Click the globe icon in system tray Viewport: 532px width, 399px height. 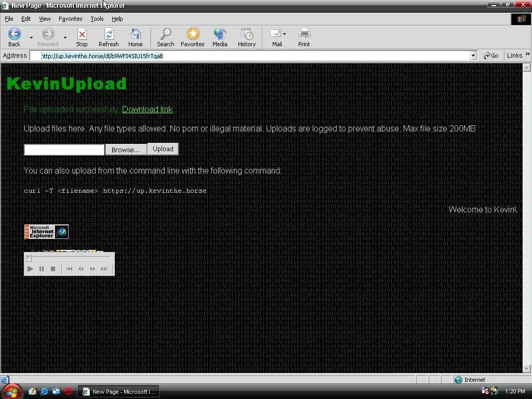pos(495,391)
